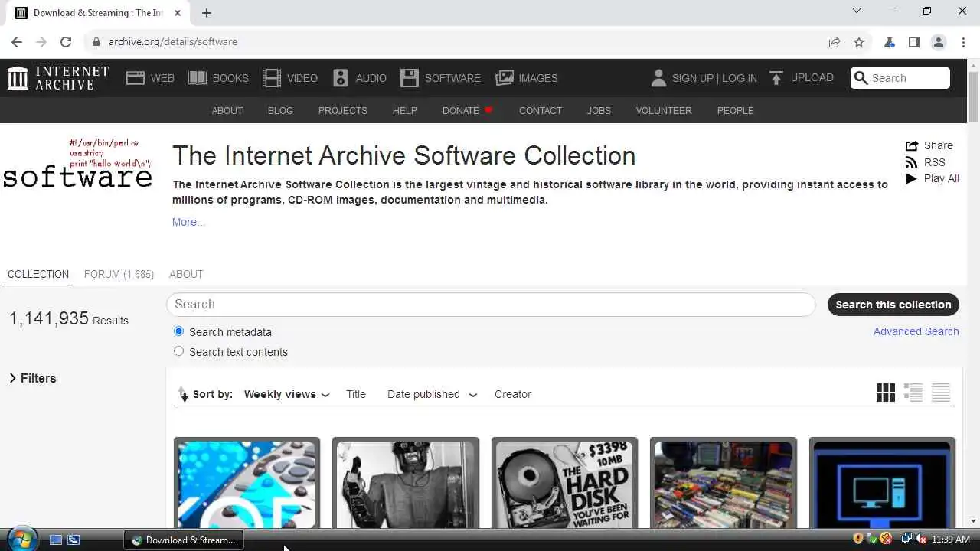Go back in browser history
Viewport: 980px width, 551px height.
(x=17, y=42)
